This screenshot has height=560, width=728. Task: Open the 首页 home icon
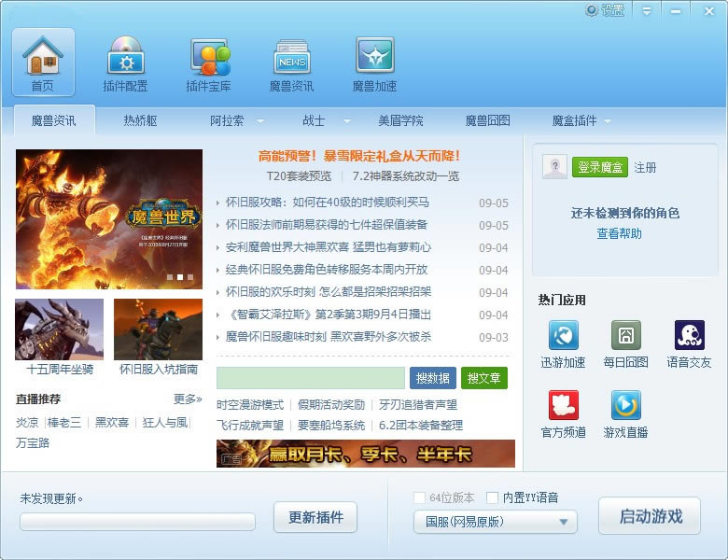[x=43, y=62]
